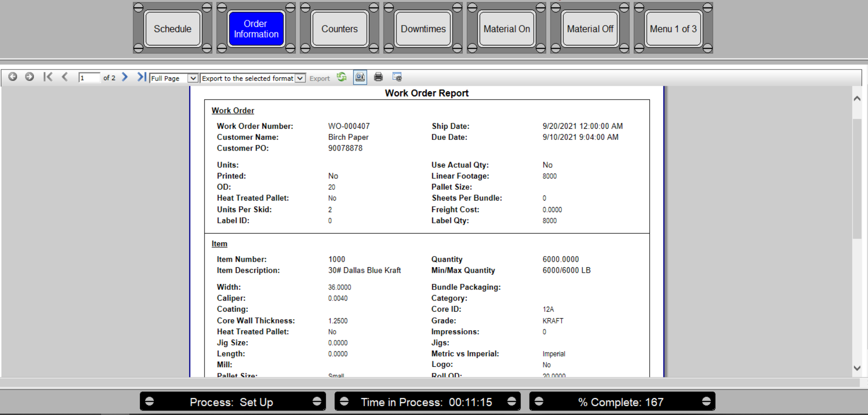Refresh the work order report
868x415 pixels.
[342, 77]
